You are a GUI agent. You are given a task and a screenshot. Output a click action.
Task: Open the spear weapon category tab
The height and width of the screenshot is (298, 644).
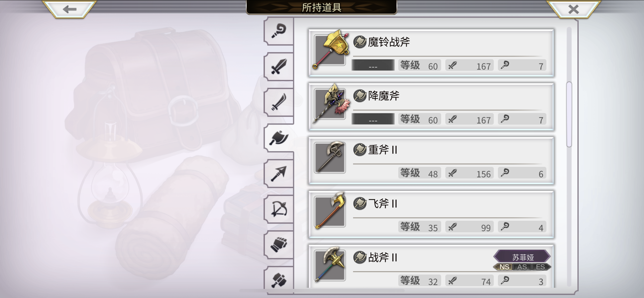279,173
